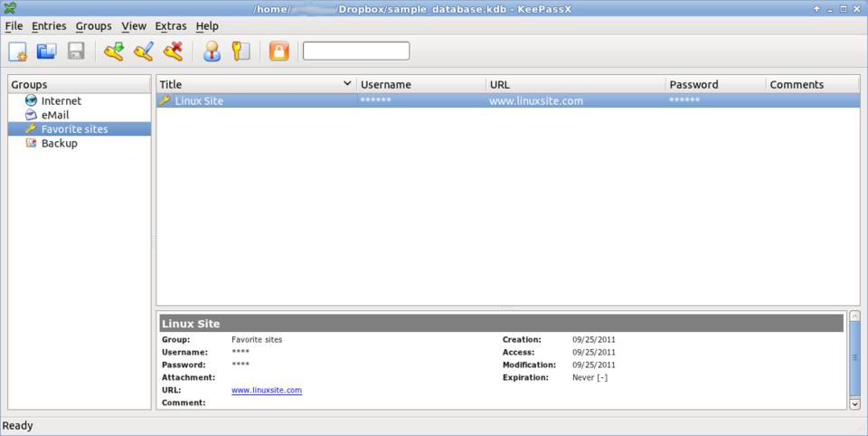Click the Save Database floppy icon
This screenshot has height=436, width=868.
coord(76,51)
